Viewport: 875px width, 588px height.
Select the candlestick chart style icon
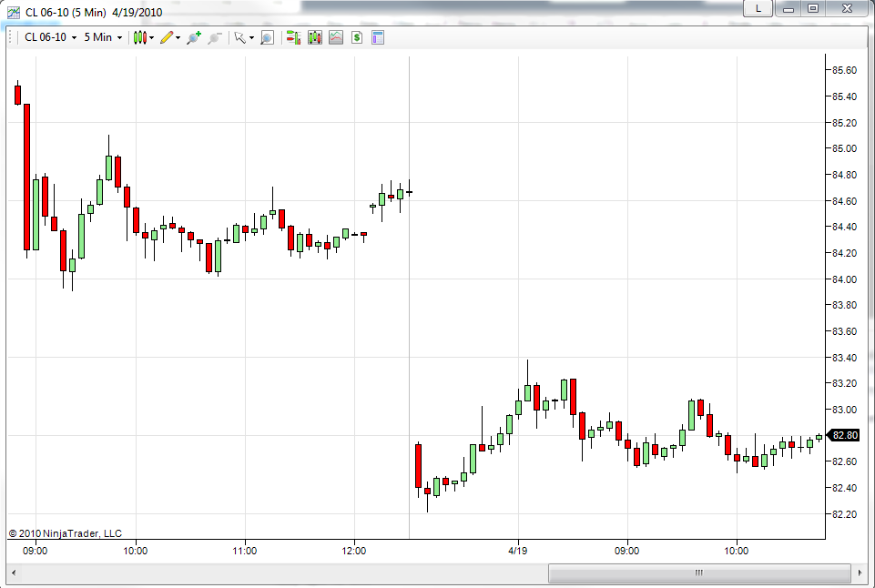(139, 37)
